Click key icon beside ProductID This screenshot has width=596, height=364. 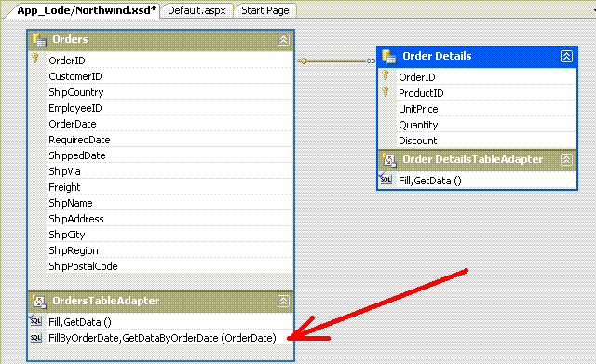(x=386, y=91)
